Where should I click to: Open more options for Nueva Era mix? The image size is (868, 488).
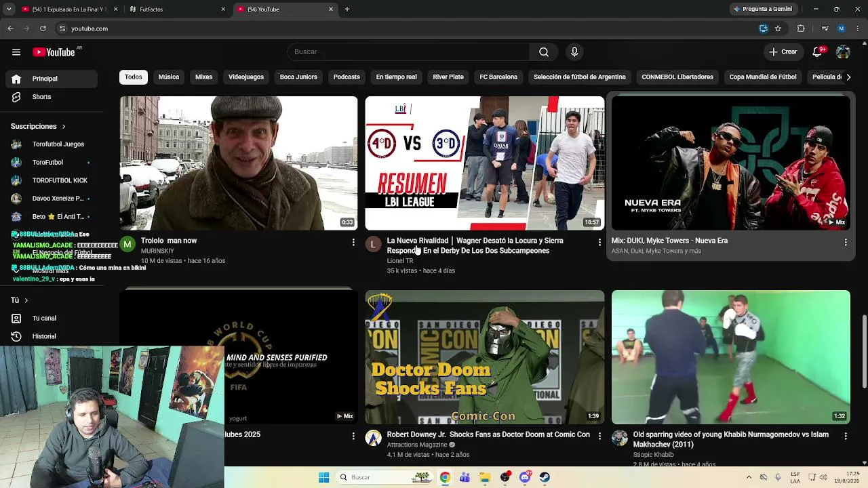click(846, 242)
